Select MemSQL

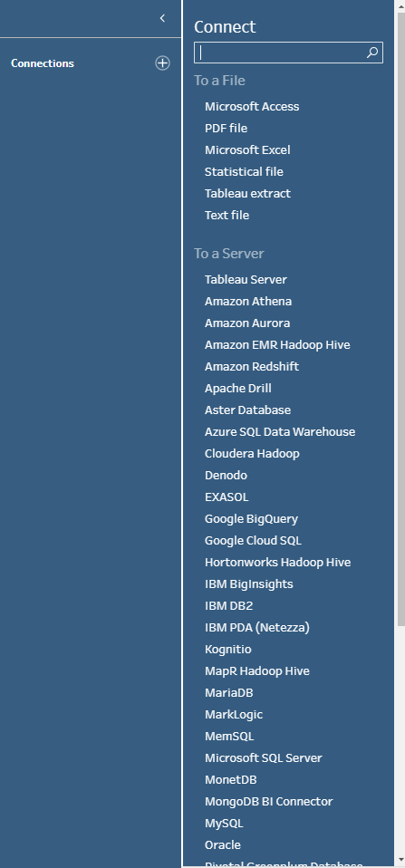coord(229,737)
